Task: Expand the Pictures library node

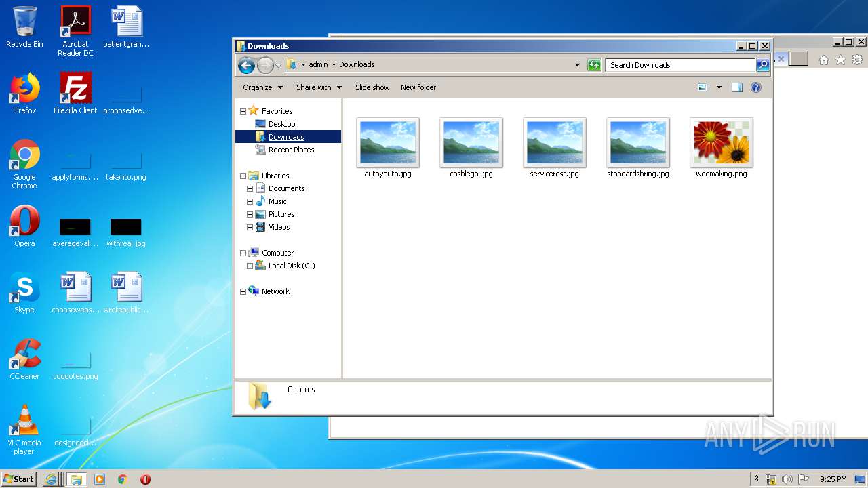Action: coord(250,214)
